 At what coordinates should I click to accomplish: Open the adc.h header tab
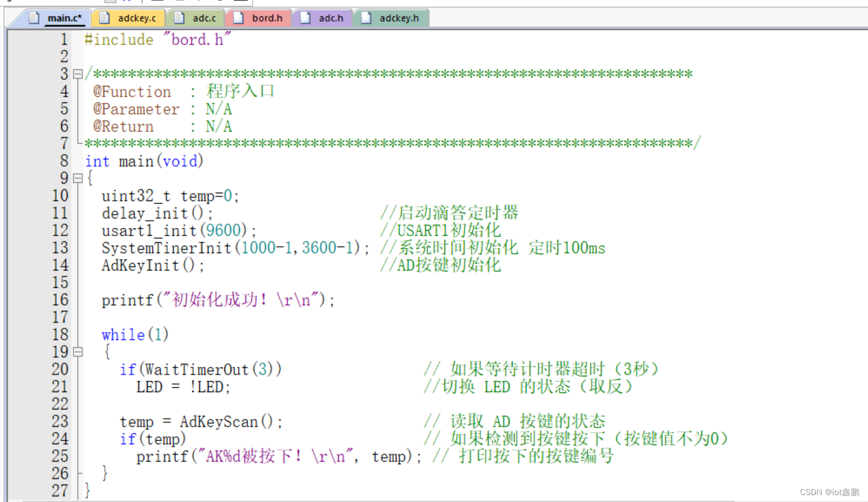pyautogui.click(x=323, y=18)
